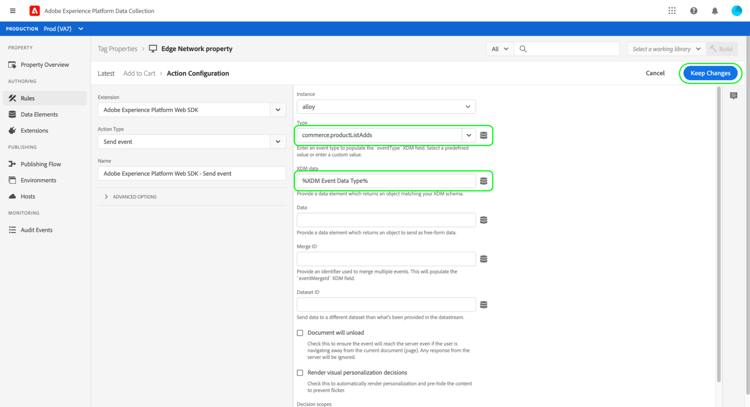Open data element picker for Data field
This screenshot has height=407, width=750.
484,220
